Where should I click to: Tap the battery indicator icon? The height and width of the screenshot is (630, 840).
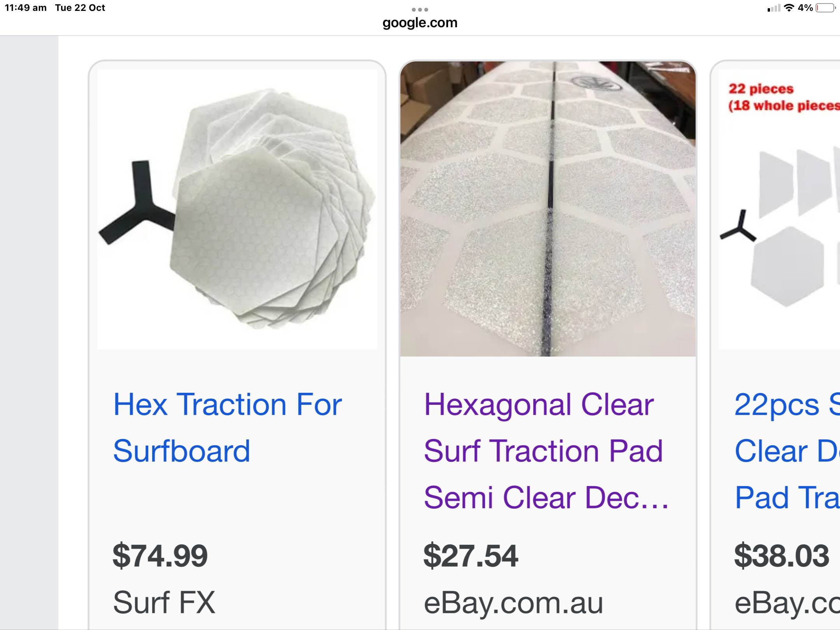click(x=826, y=8)
